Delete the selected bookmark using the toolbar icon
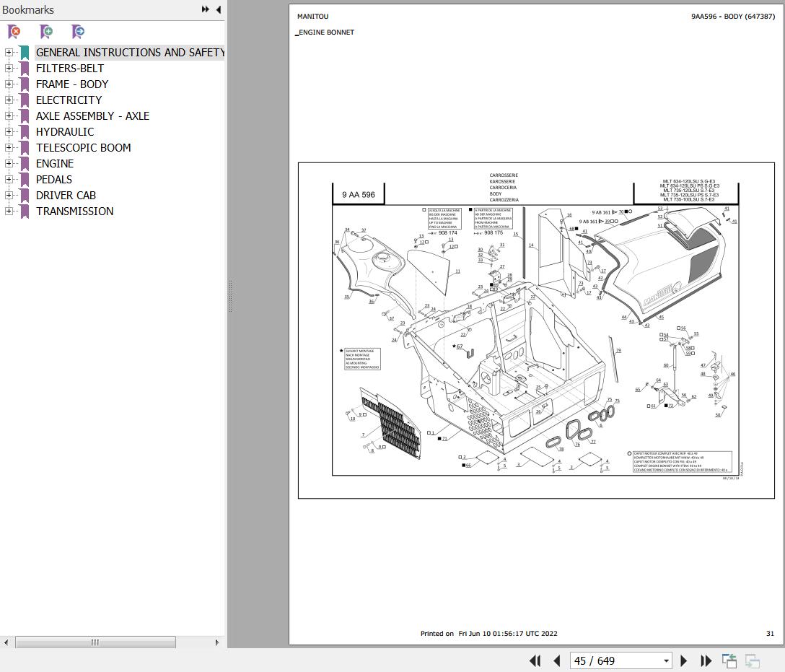 point(14,32)
